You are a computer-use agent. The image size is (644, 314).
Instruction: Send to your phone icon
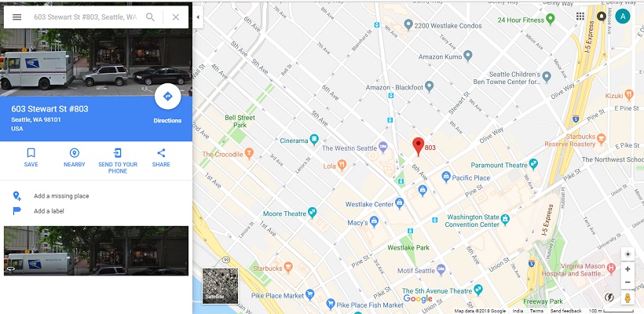coord(118,153)
